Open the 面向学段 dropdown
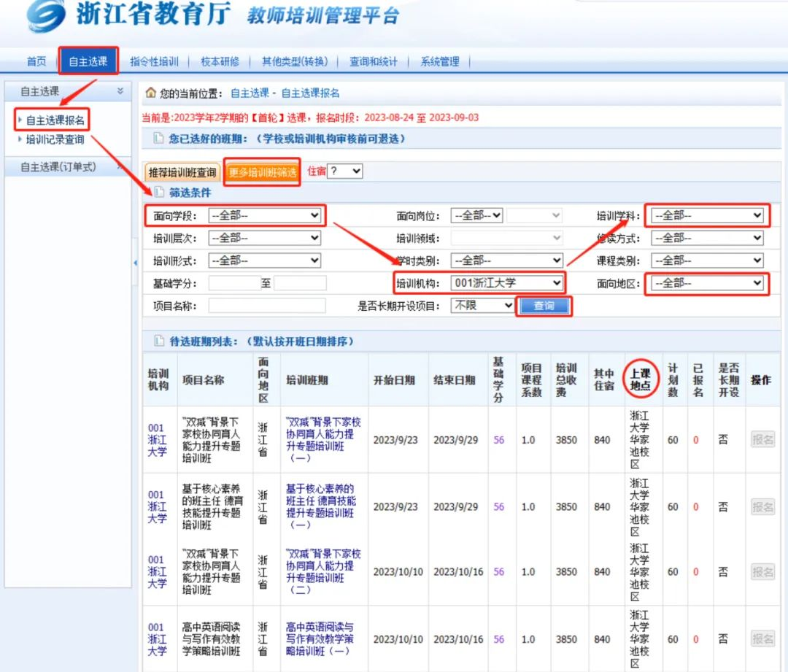The height and width of the screenshot is (672, 788). [x=264, y=215]
